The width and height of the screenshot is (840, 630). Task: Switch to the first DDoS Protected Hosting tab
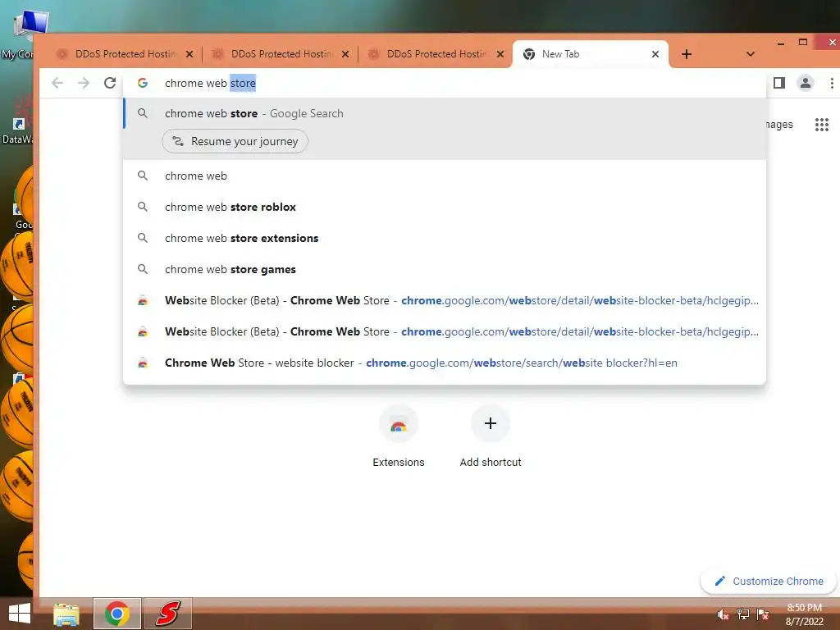(x=125, y=54)
